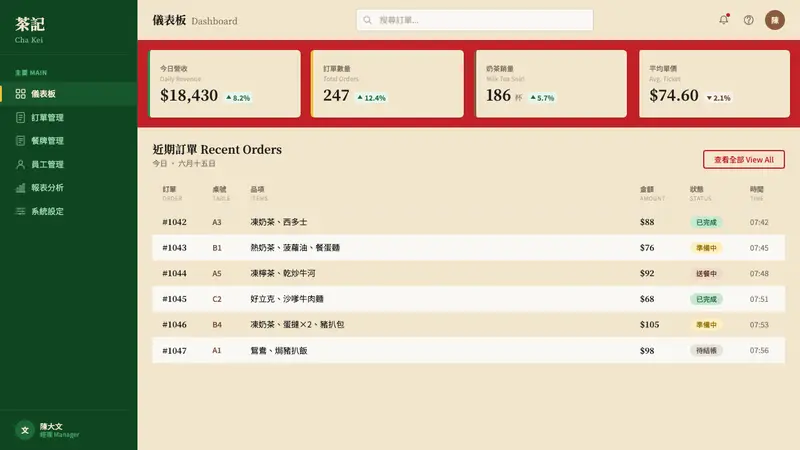Click the 近期訂單 Recent Orders heading

click(x=217, y=149)
